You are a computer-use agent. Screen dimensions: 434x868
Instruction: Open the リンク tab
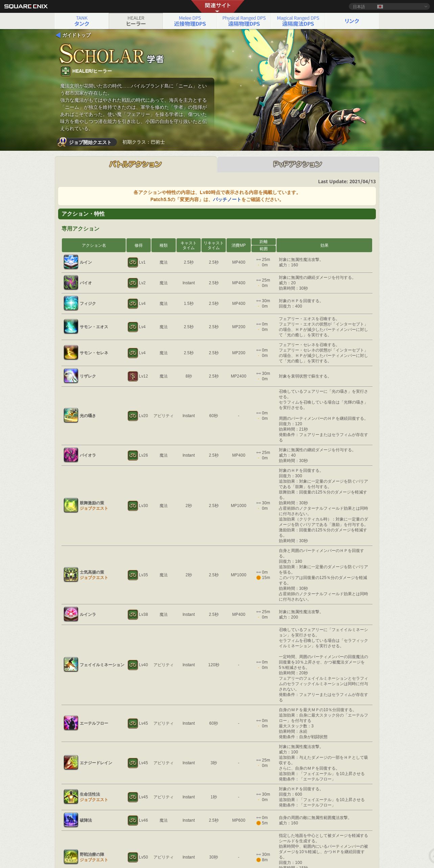pyautogui.click(x=352, y=21)
